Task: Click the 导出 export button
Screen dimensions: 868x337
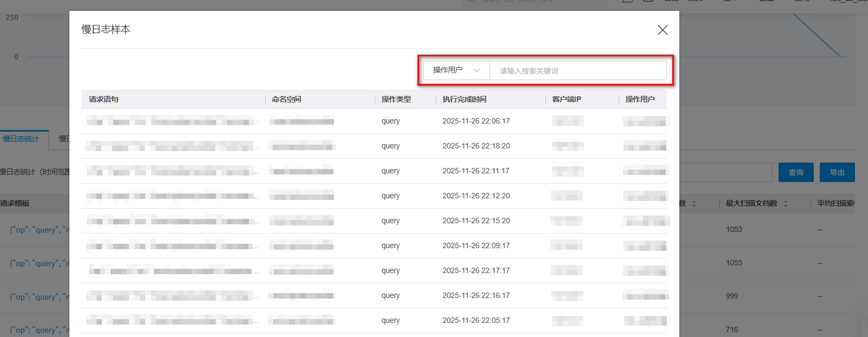Action: 837,172
